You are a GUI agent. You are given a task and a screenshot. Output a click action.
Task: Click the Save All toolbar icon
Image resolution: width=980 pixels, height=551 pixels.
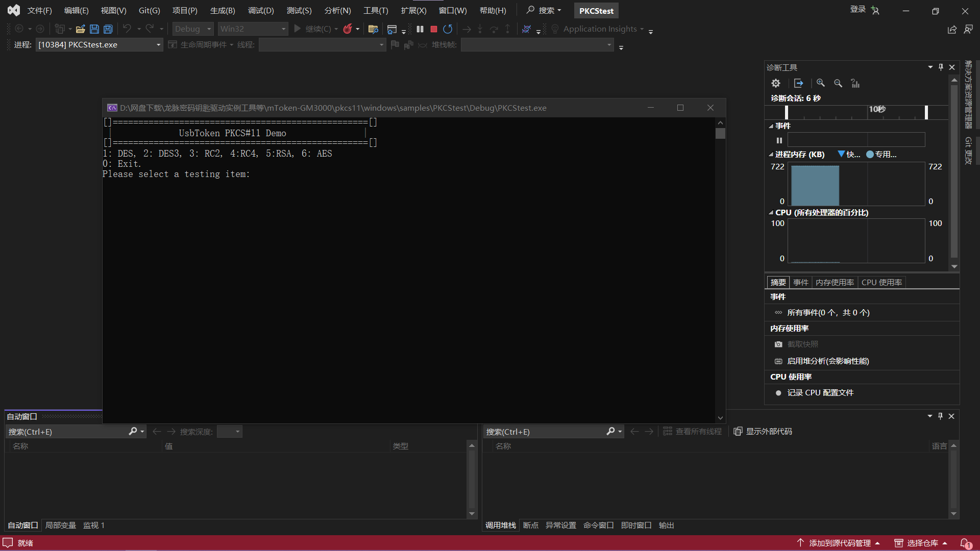pyautogui.click(x=108, y=29)
